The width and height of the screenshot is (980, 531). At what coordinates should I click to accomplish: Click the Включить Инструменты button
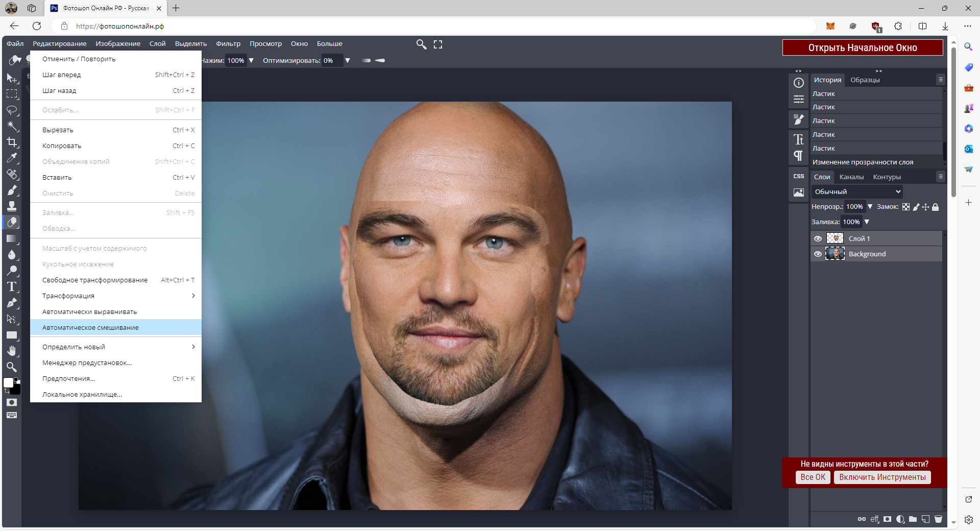click(882, 477)
